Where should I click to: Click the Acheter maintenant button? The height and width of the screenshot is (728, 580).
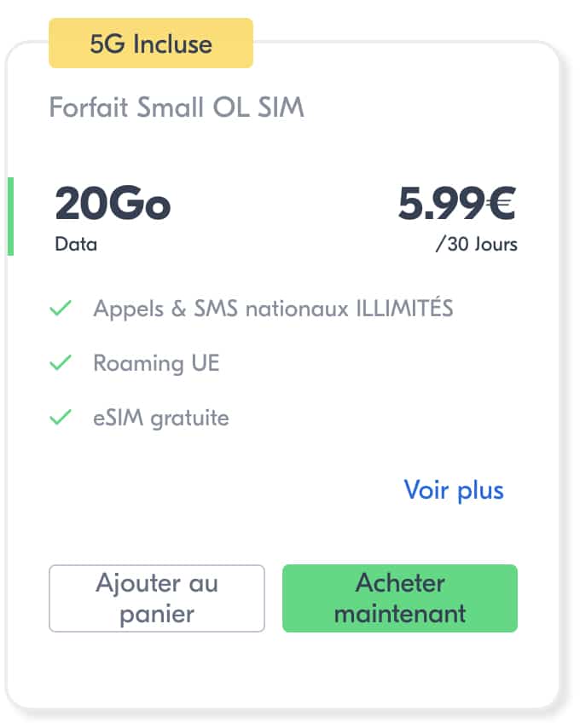[400, 598]
